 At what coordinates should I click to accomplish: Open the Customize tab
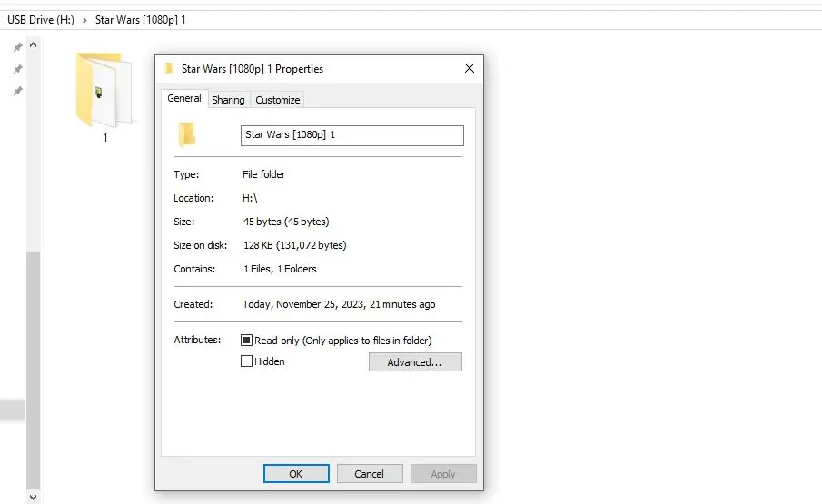coord(278,100)
